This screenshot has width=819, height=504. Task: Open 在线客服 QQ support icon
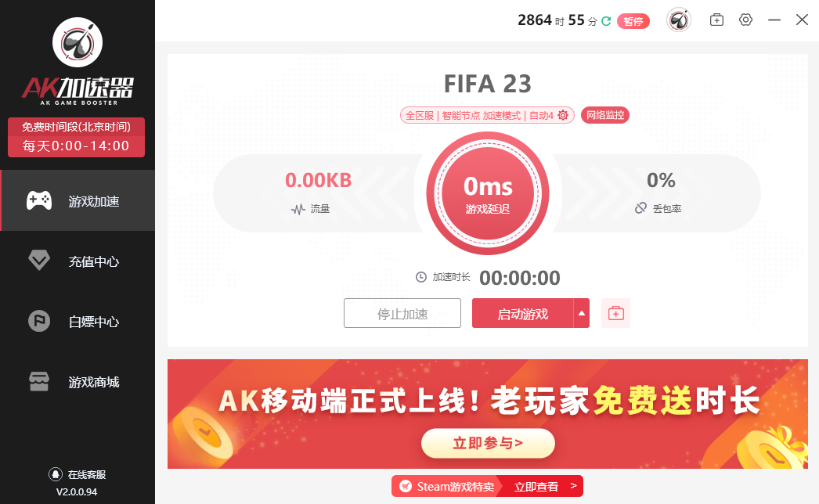(56, 474)
